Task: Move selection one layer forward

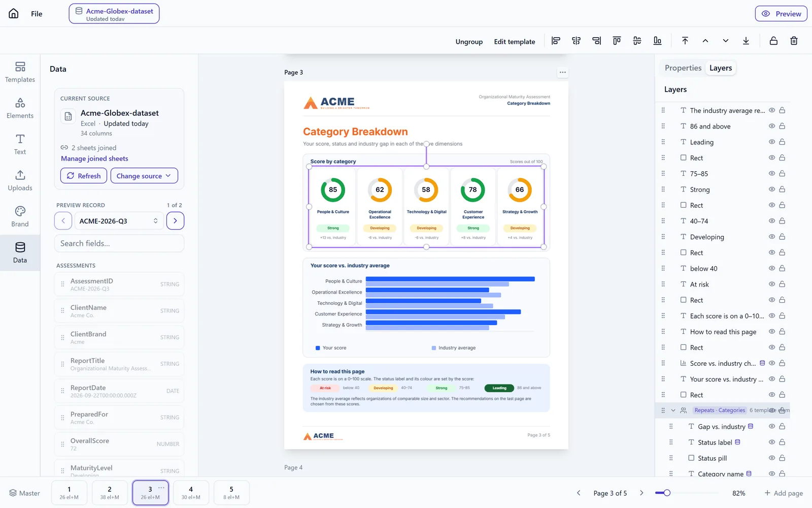Action: [x=705, y=41]
